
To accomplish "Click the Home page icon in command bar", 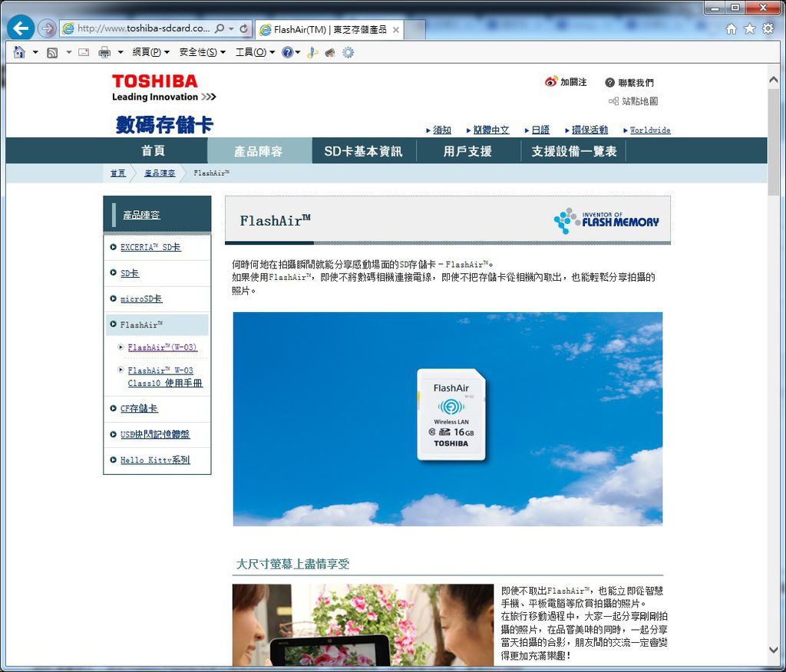I will click(19, 52).
